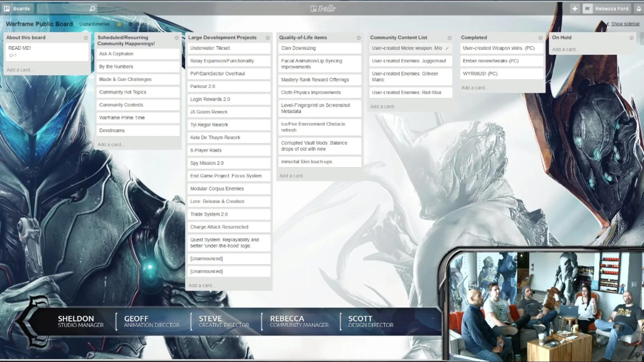Click the Digital Extremes organization link
The image size is (644, 362).
(x=94, y=24)
